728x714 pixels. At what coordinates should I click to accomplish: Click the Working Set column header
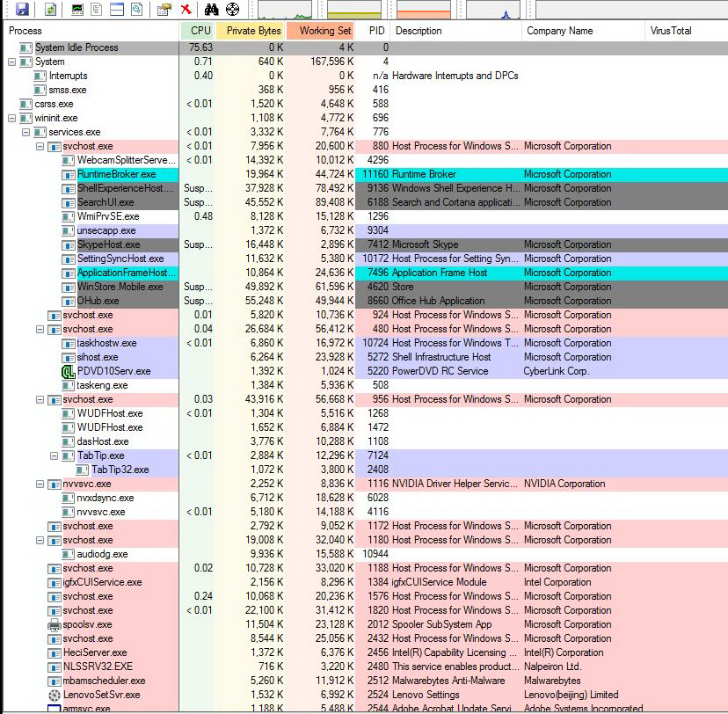click(324, 31)
